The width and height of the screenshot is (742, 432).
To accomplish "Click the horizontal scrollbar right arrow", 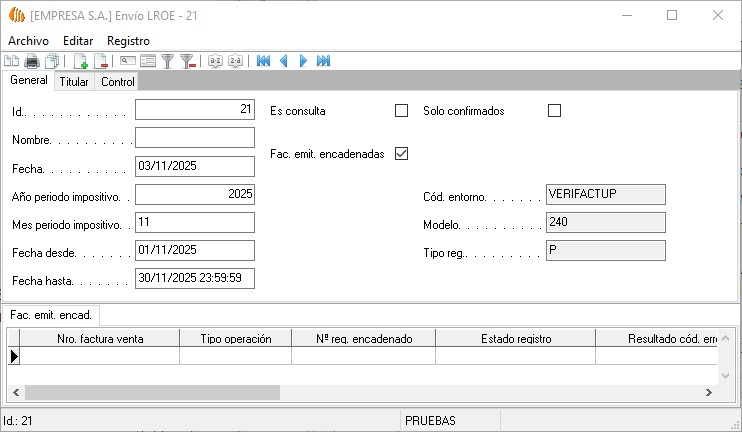I will click(710, 393).
